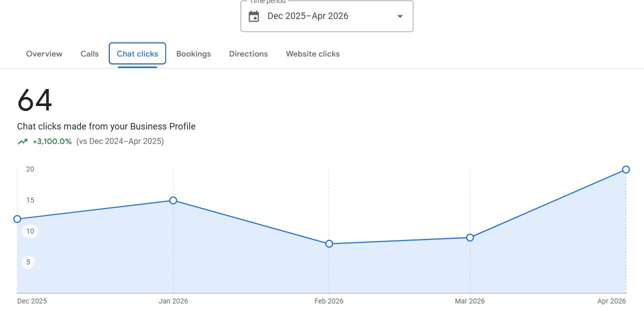Click the calendar icon in Time period
Image resolution: width=644 pixels, height=309 pixels.
coord(254,16)
